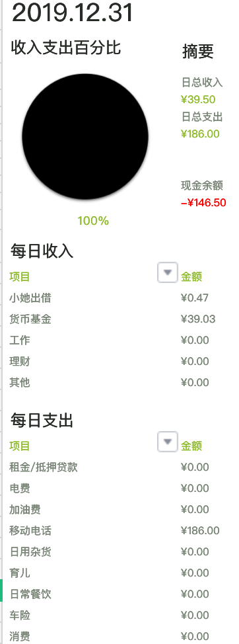239x644 pixels.
Task: Select the 2019.12.31 date title
Action: tap(73, 13)
